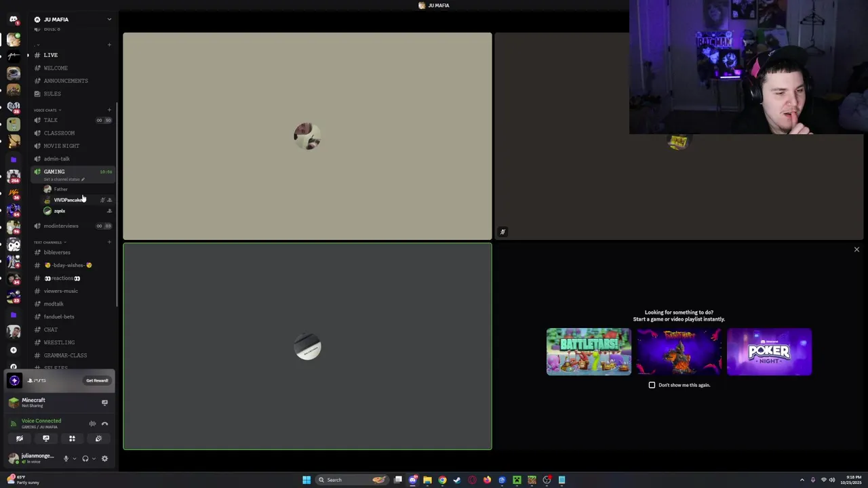Click the Minecraft game icon
Image resolution: width=868 pixels, height=488 pixels.
click(13, 403)
